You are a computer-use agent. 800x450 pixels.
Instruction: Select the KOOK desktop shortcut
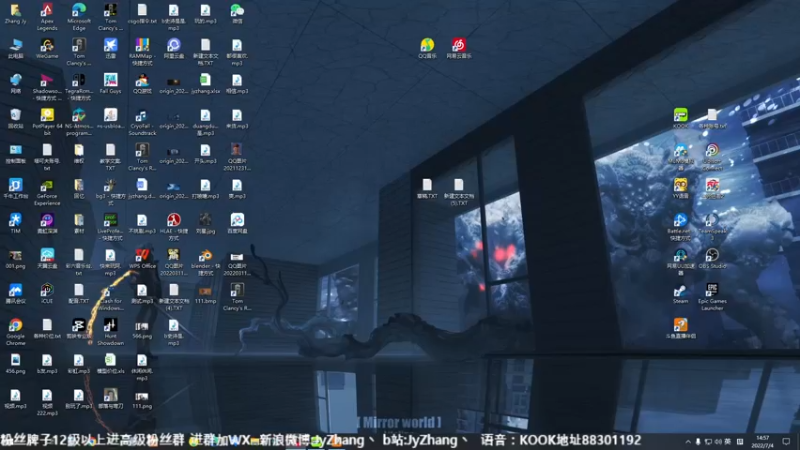coord(680,118)
